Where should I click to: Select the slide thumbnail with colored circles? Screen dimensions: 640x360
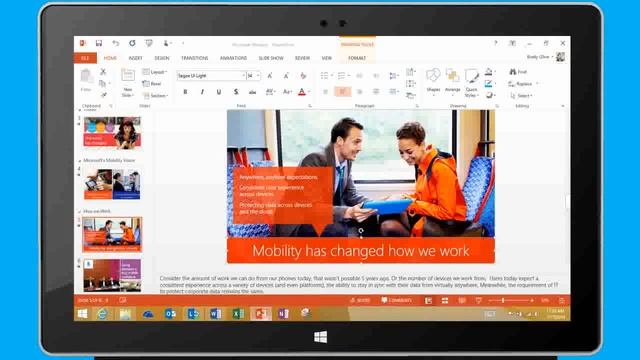(112, 132)
